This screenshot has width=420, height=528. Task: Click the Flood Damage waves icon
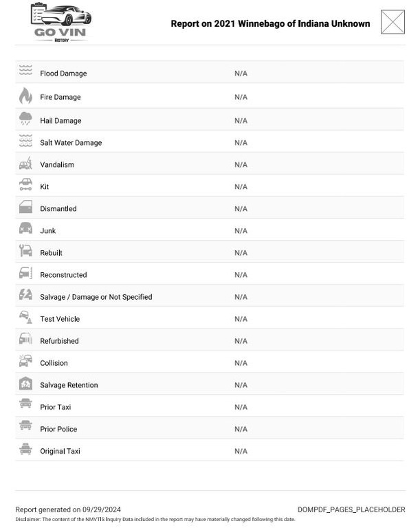point(25,71)
